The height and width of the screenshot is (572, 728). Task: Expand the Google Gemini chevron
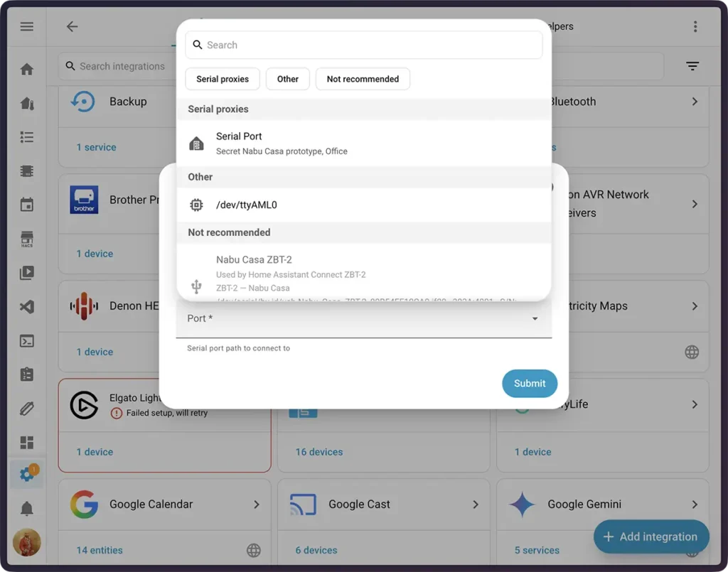pos(695,504)
